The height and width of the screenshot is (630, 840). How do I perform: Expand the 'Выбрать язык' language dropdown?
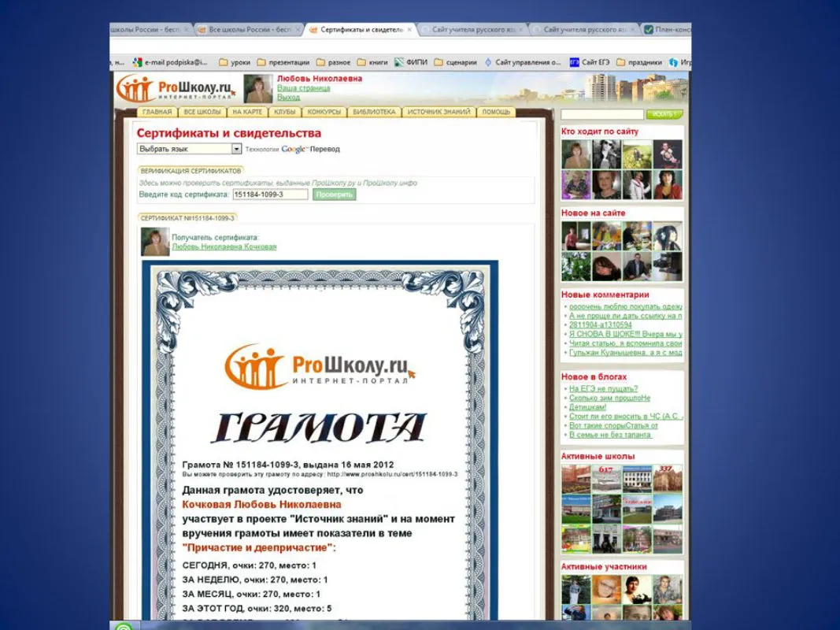[236, 149]
